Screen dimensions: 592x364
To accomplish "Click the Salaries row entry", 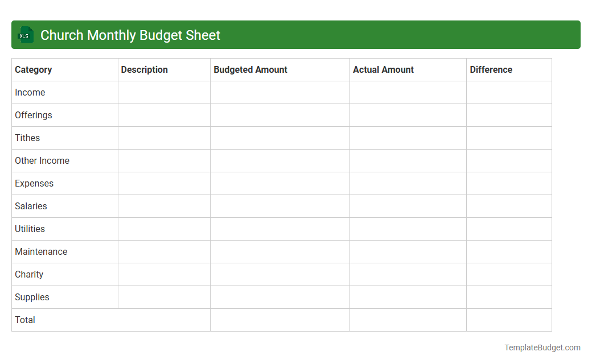I will pyautogui.click(x=31, y=206).
